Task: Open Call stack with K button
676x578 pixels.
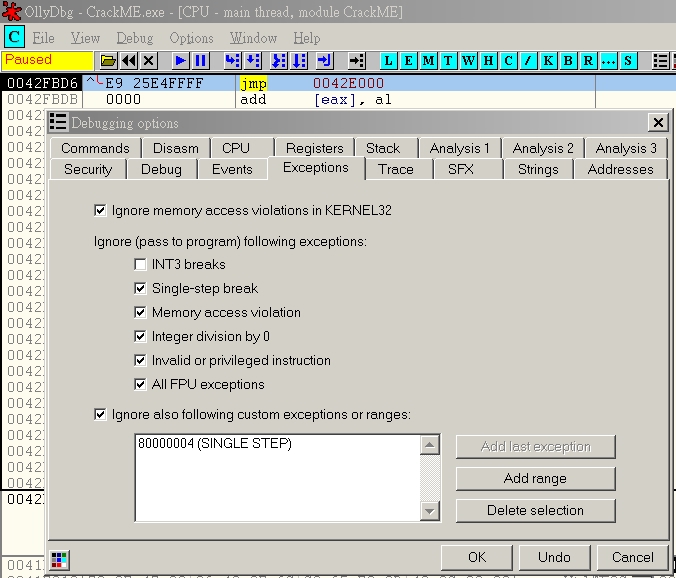Action: click(x=548, y=60)
